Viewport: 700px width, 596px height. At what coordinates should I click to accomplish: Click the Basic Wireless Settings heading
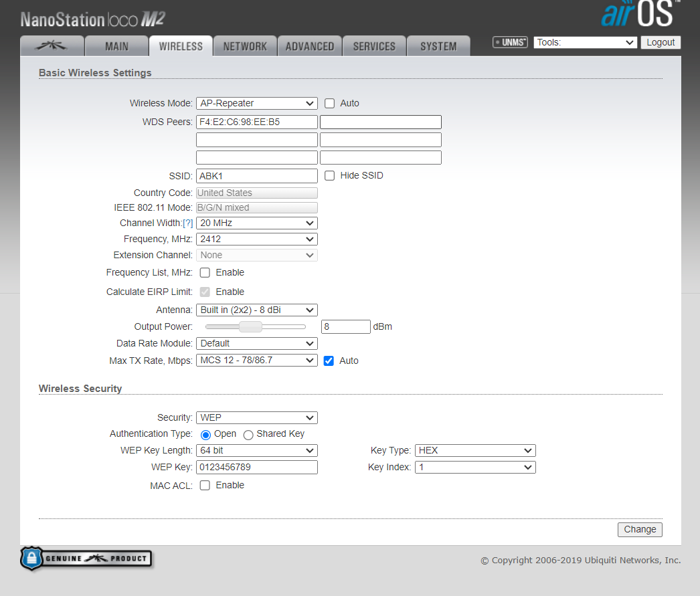(x=95, y=73)
